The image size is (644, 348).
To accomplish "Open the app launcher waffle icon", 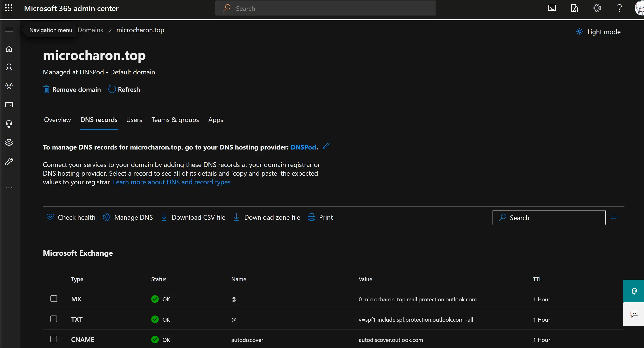I will tap(9, 8).
